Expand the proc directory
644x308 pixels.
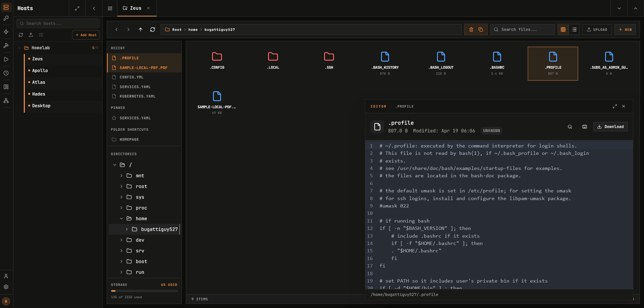(121, 208)
